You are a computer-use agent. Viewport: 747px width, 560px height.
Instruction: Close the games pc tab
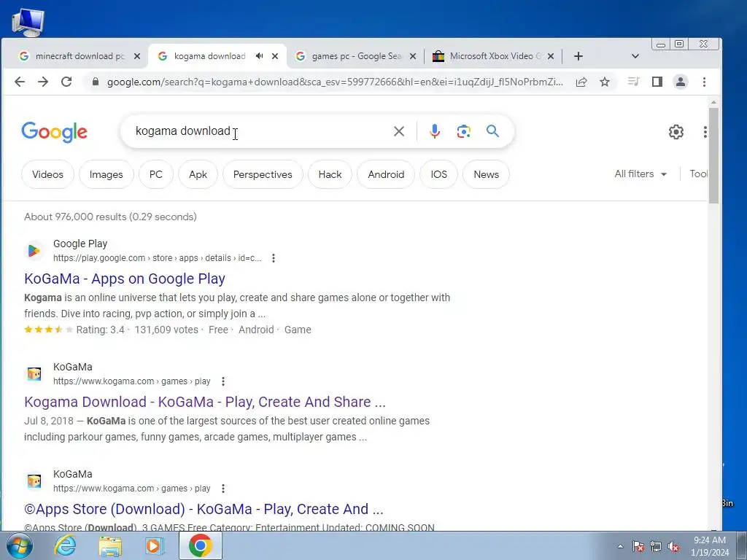point(413,56)
